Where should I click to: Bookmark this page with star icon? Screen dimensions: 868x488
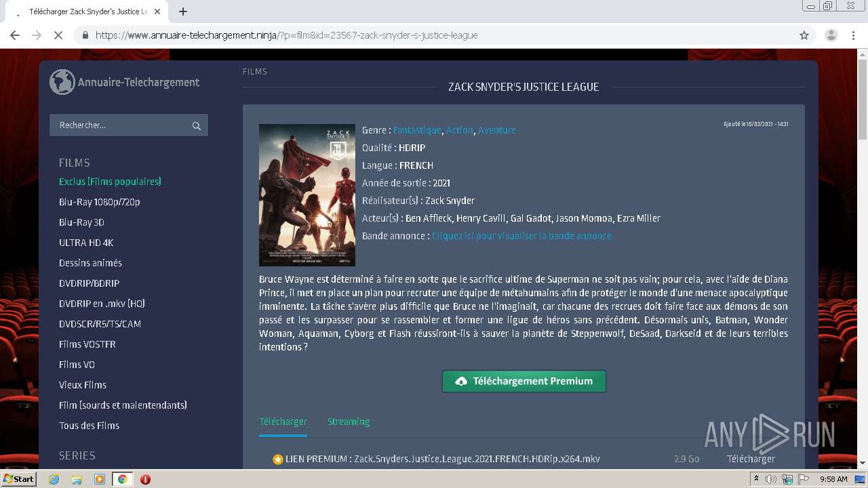pos(804,35)
